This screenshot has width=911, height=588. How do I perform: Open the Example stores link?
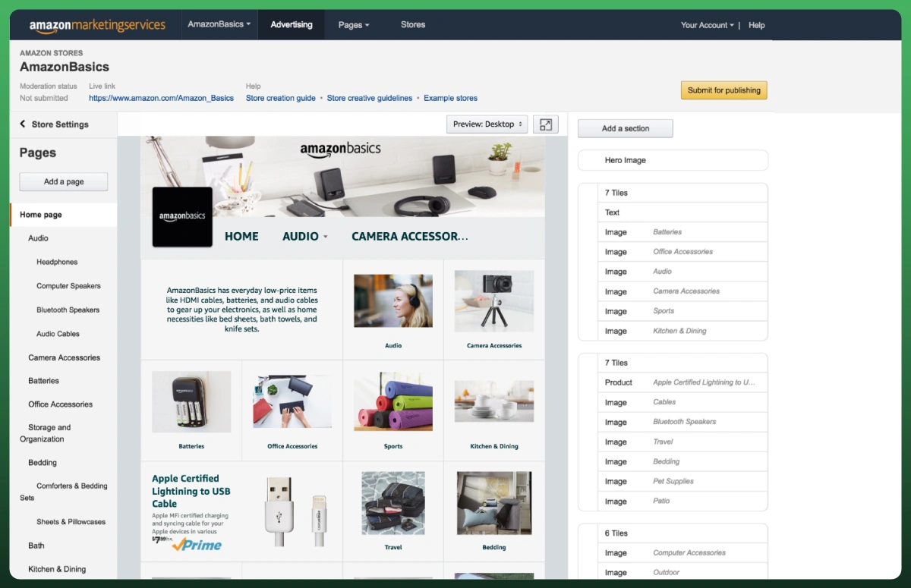click(x=450, y=98)
